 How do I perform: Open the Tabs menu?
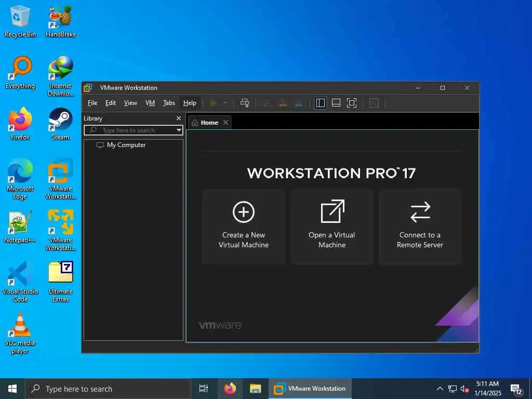click(169, 103)
